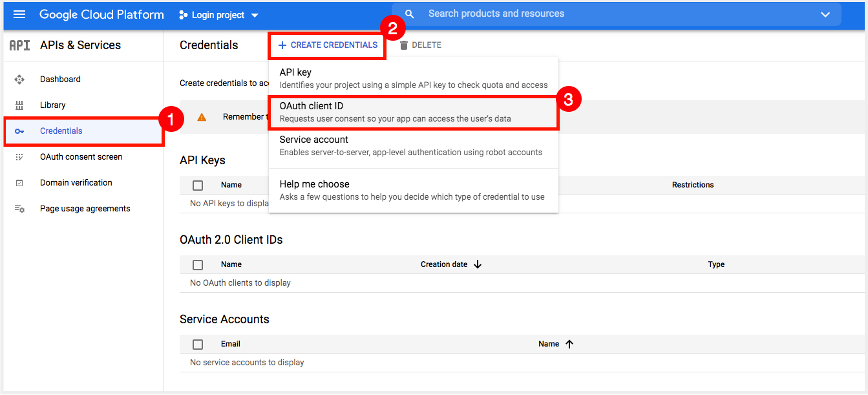Click the Delete trash can icon

point(404,45)
